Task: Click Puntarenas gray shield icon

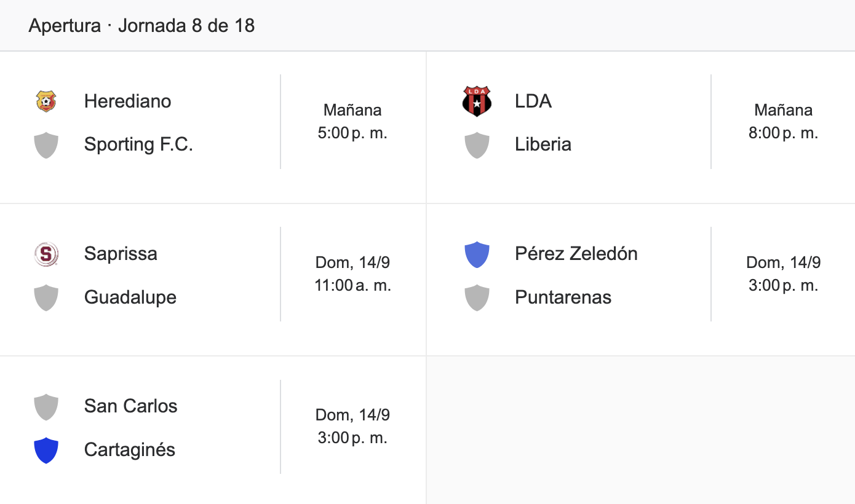Action: pos(477,297)
